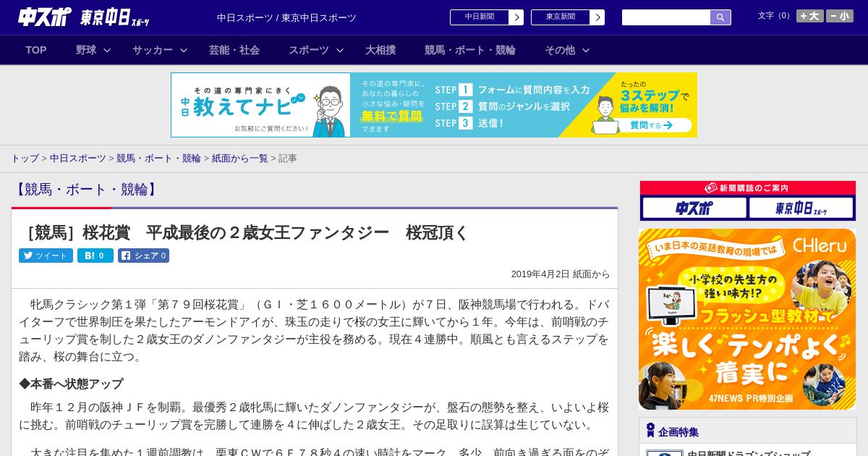This screenshot has width=868, height=456.
Task: Click 質問する button in the banner
Action: click(x=651, y=125)
